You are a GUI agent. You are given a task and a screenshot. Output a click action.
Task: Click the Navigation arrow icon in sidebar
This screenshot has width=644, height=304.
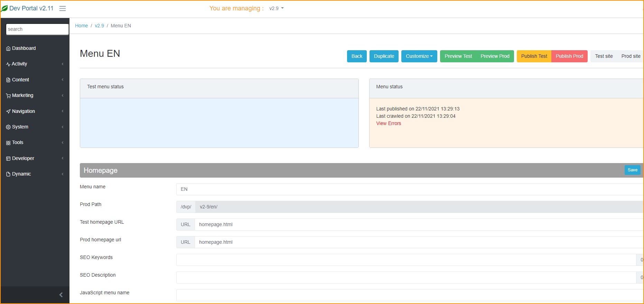[x=8, y=111]
